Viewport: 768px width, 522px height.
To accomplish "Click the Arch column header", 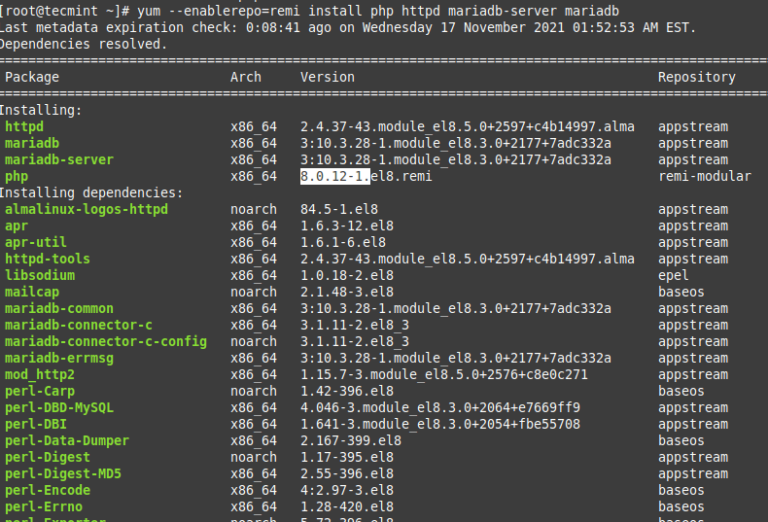I will point(246,77).
